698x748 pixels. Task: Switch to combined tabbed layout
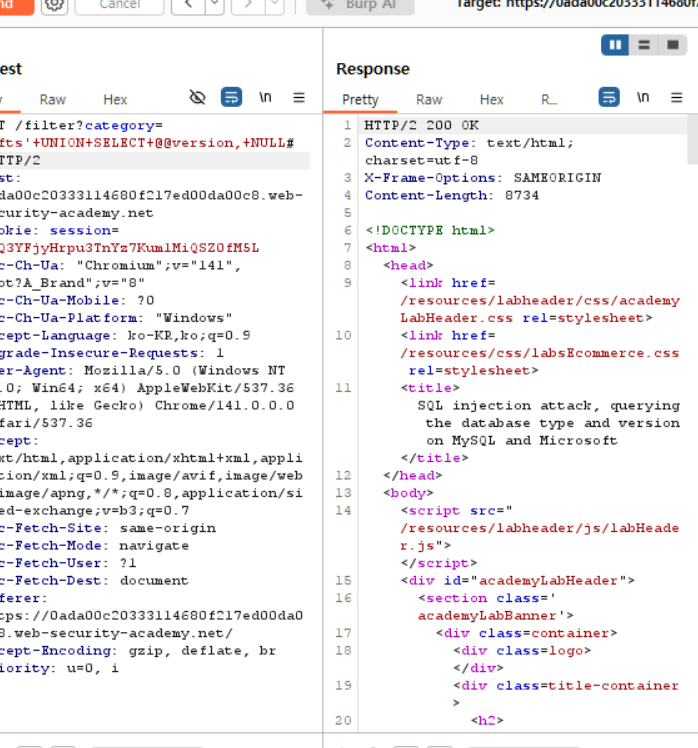(x=673, y=45)
